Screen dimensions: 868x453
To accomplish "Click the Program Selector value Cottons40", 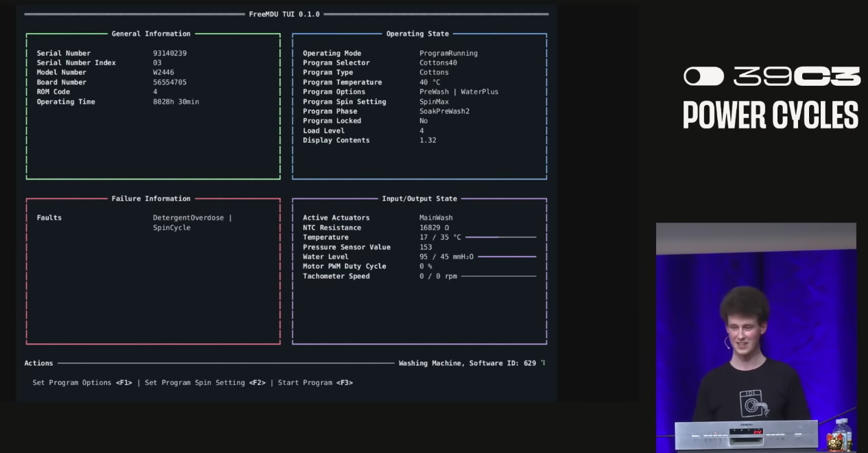I will pos(438,62).
